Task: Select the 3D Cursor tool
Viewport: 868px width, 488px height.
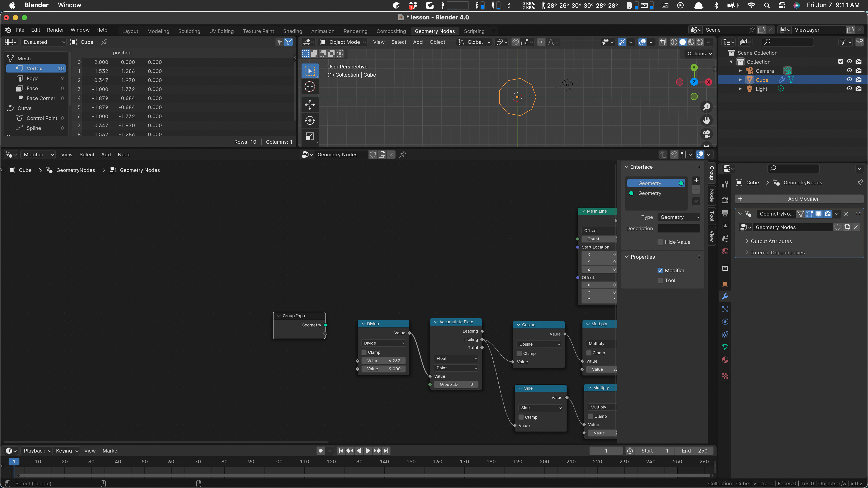Action: 310,87
